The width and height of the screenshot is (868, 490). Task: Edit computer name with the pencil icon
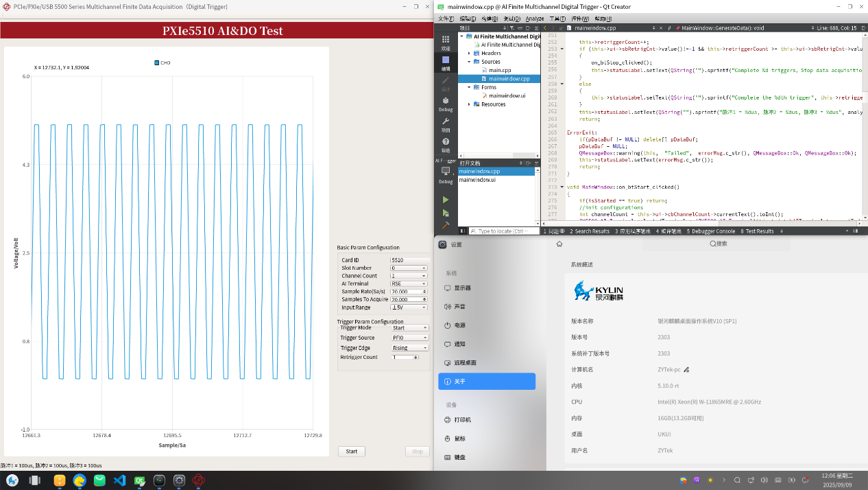point(686,370)
